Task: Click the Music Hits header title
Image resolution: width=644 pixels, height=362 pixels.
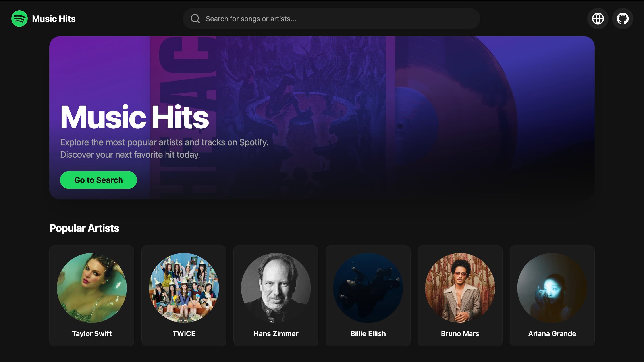Action: point(54,19)
